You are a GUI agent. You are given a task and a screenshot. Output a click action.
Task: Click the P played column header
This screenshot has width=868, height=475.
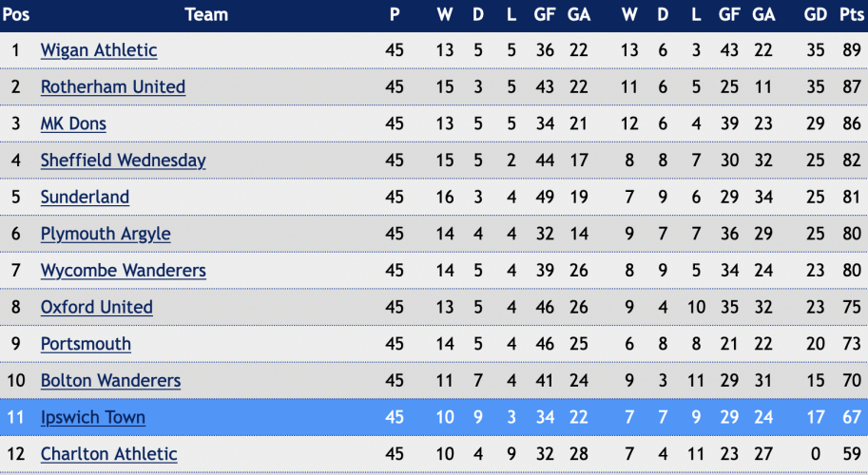tap(395, 14)
